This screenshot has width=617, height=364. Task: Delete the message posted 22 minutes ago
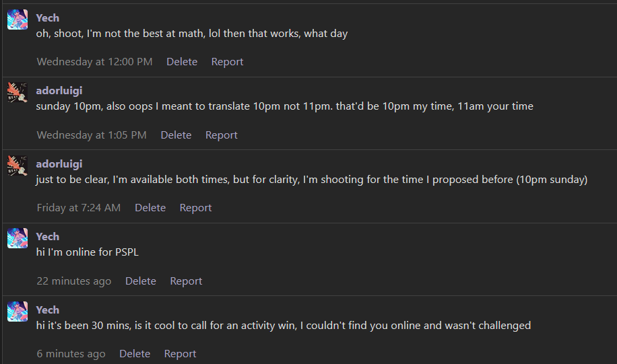pos(141,281)
